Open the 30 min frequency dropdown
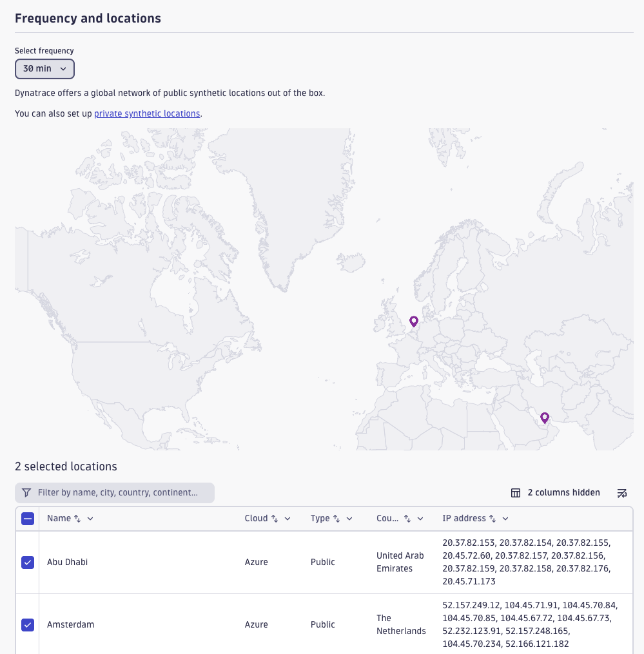 tap(44, 68)
